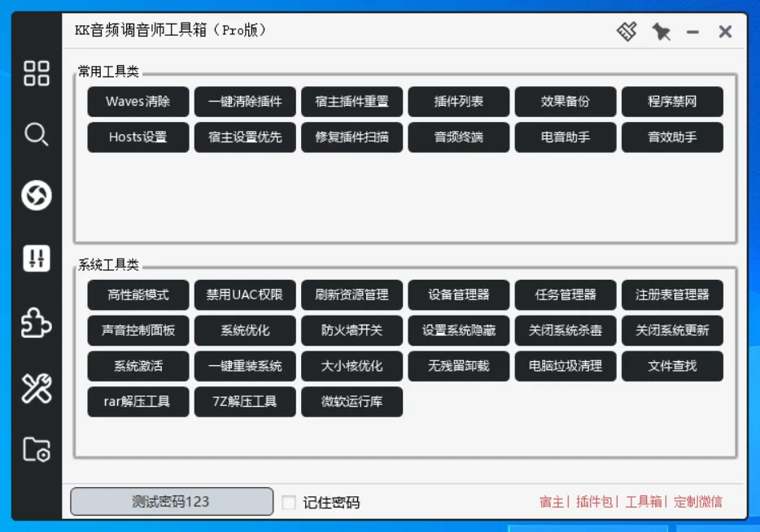The height and width of the screenshot is (532, 760).
Task: Toggle the 记住密码 checkbox
Action: [289, 502]
